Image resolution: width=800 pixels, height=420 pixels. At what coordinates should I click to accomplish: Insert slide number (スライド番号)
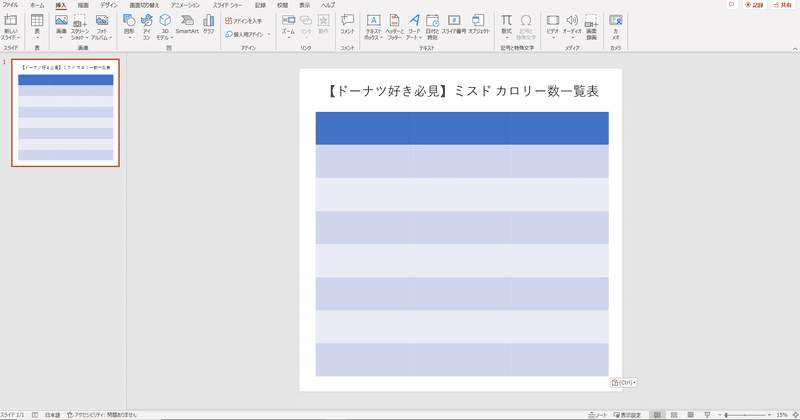(x=454, y=24)
